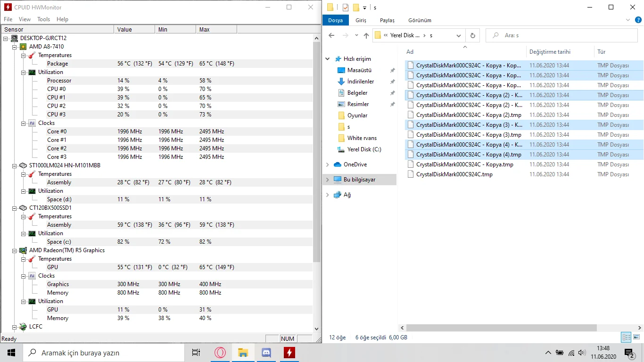Refresh the current folder view

472,35
